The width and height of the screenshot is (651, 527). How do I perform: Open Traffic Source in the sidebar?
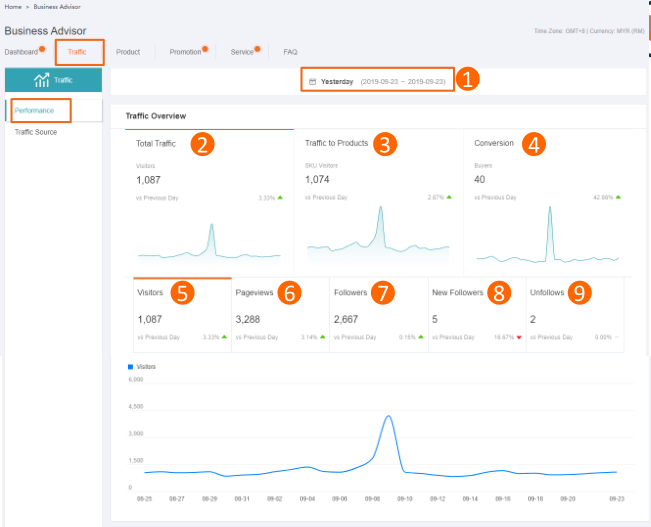click(35, 132)
